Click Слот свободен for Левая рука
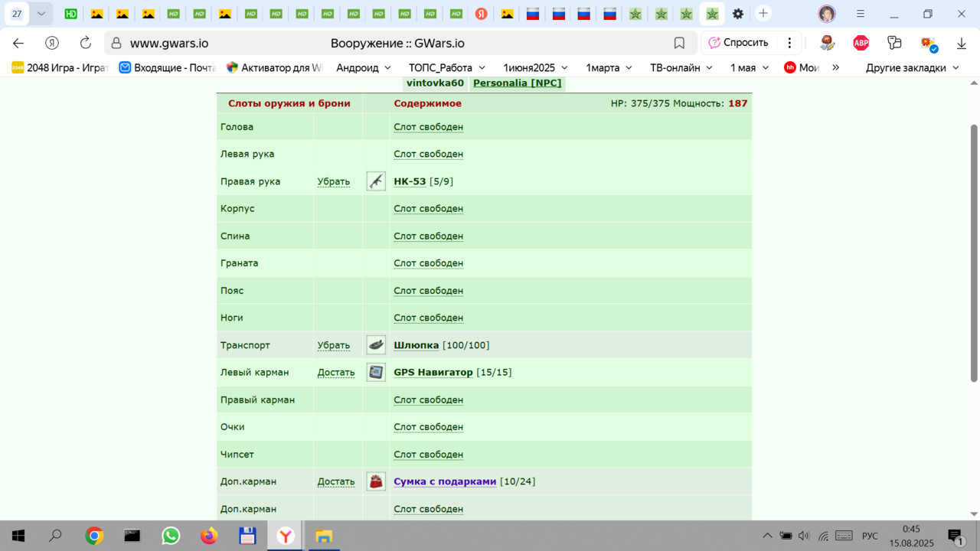Image resolution: width=980 pixels, height=551 pixels. [x=428, y=154]
